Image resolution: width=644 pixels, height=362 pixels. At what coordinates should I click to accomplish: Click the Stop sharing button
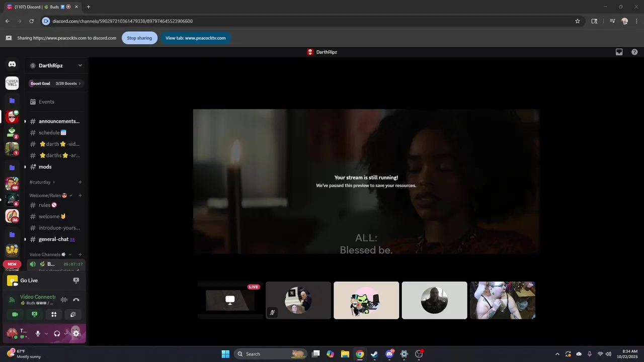[x=139, y=38]
